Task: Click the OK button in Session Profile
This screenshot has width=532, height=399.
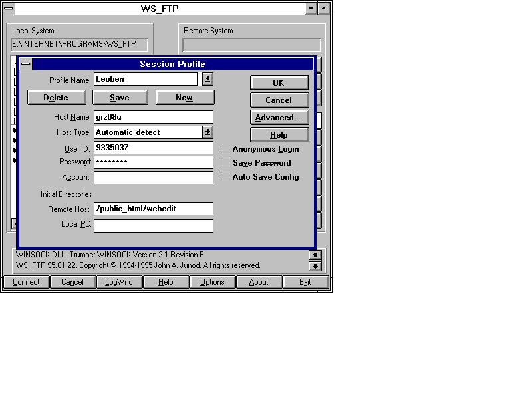Action: (279, 82)
